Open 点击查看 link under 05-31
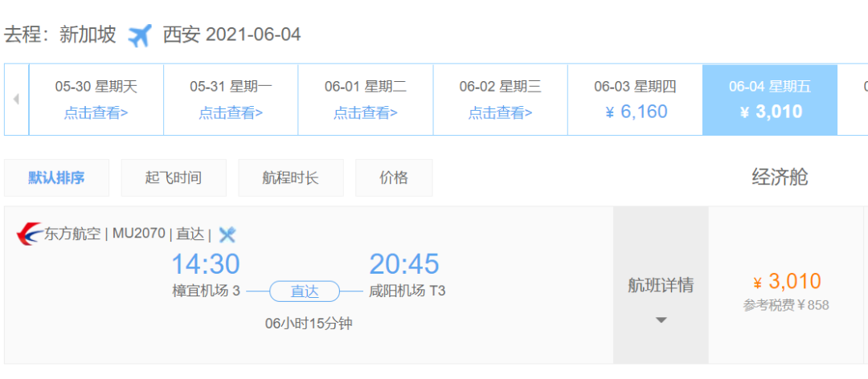868x379 pixels. pyautogui.click(x=231, y=113)
